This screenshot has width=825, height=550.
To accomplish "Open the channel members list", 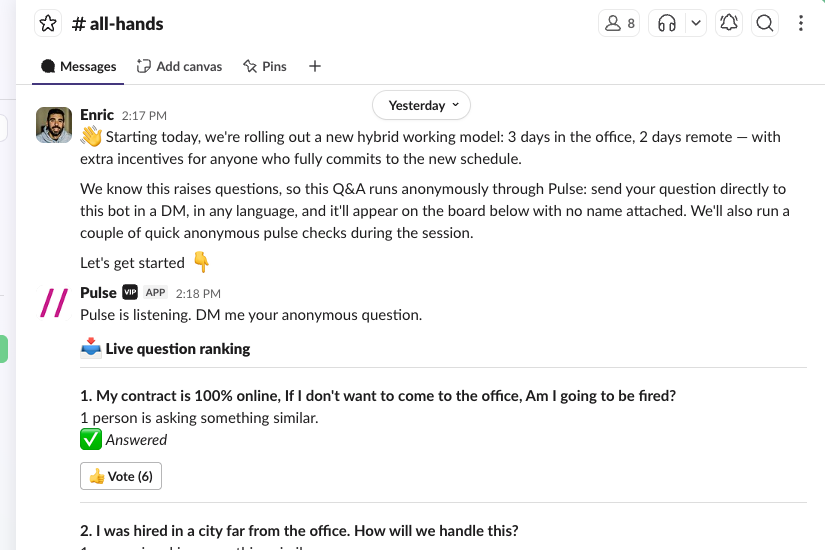I will [619, 23].
